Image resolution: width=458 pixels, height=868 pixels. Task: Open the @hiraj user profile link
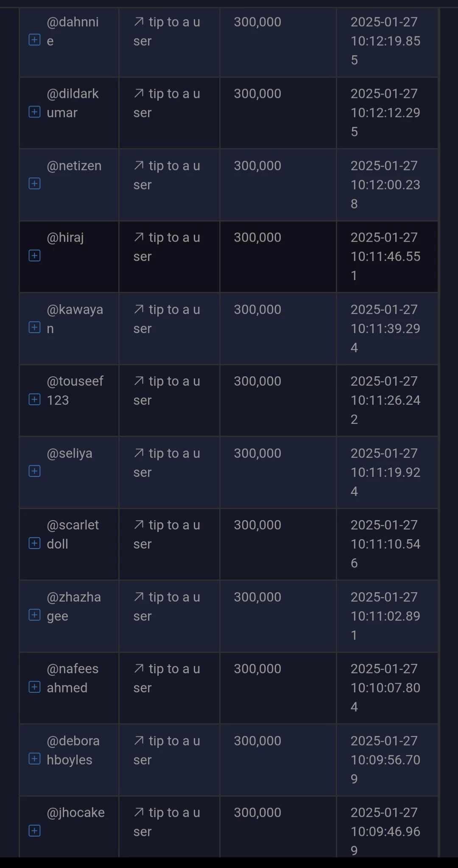[65, 238]
